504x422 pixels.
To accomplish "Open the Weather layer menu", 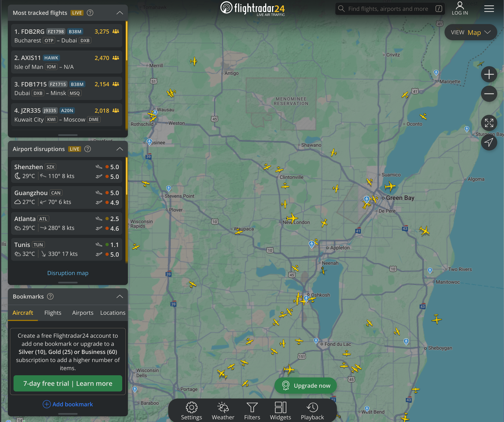I will [x=223, y=411].
